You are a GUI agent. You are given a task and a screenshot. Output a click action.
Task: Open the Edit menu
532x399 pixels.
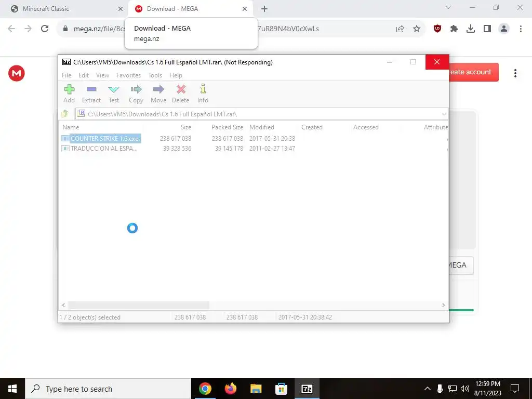click(84, 75)
